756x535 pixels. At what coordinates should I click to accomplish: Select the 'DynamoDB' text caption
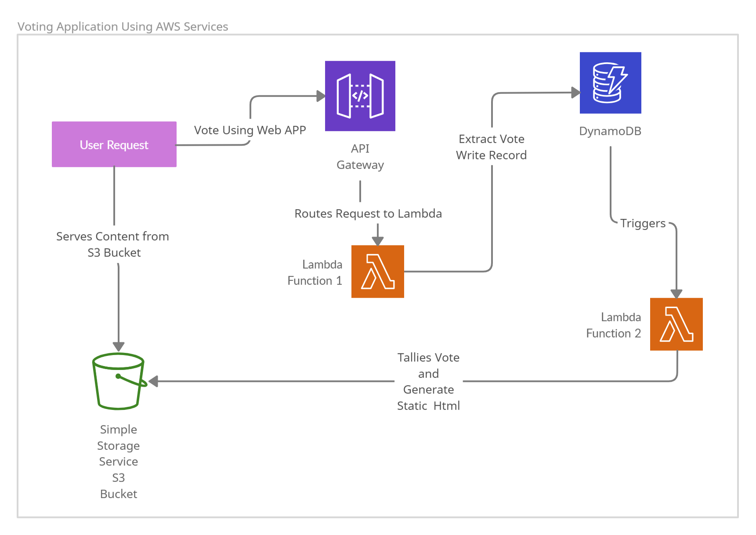(610, 131)
